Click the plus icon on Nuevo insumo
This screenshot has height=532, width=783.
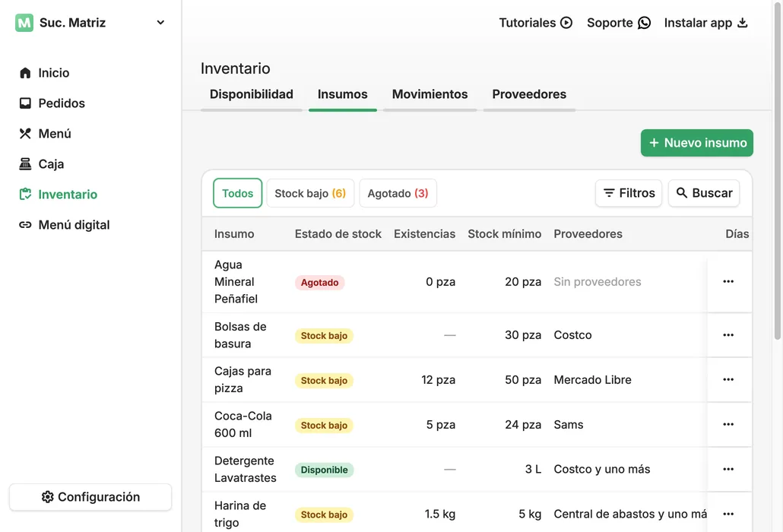point(654,143)
